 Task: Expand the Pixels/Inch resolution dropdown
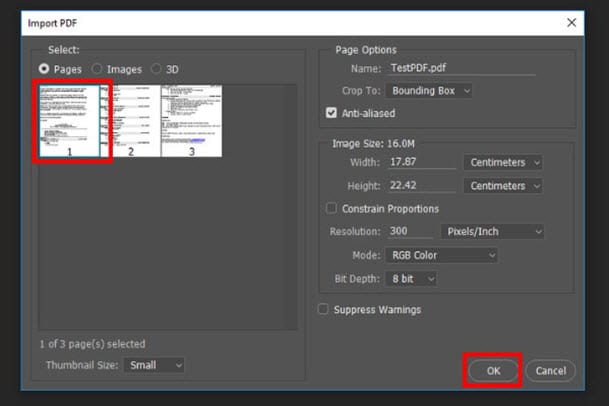[492, 232]
